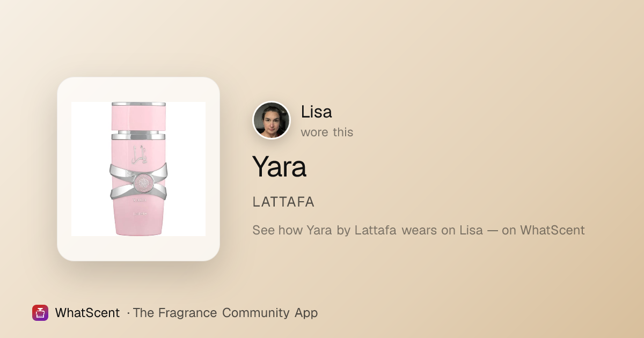This screenshot has height=338, width=644.
Task: Open the Yara perfume bottle thumbnail
Action: 138,169
